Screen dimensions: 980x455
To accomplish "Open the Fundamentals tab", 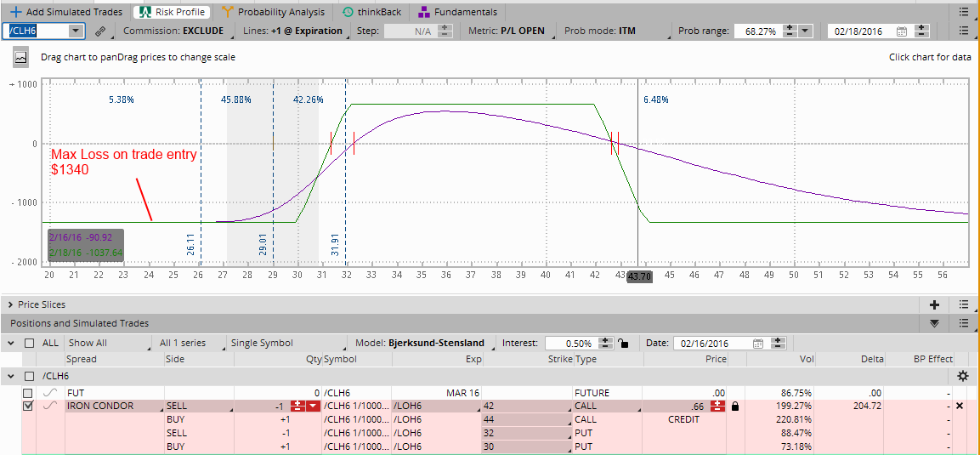I will 458,12.
